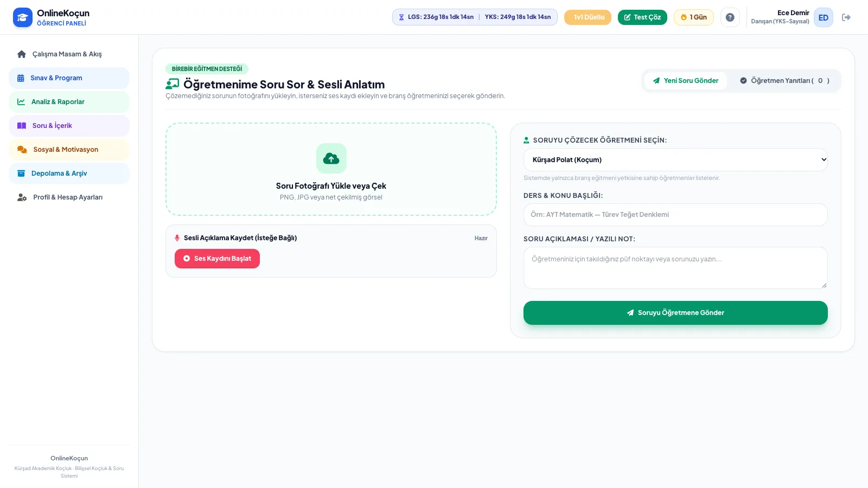The height and width of the screenshot is (488, 868).
Task: Click Ses Kaydını Başlat button
Action: pyautogui.click(x=217, y=259)
